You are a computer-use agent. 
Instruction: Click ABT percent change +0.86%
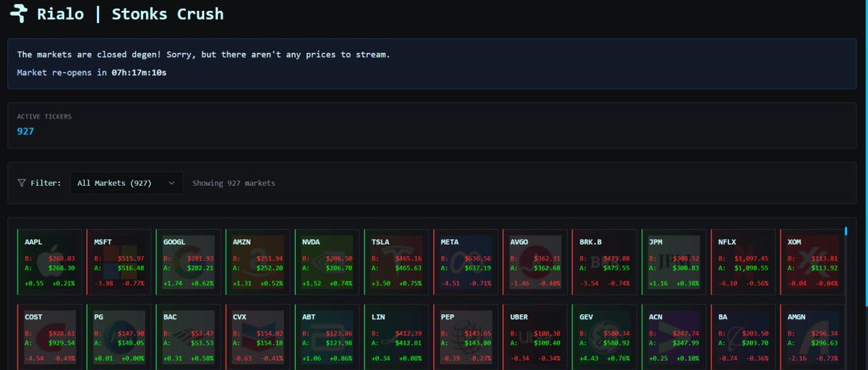339,358
